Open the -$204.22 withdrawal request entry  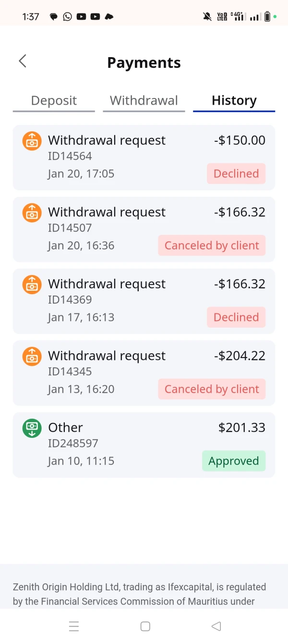pyautogui.click(x=144, y=372)
